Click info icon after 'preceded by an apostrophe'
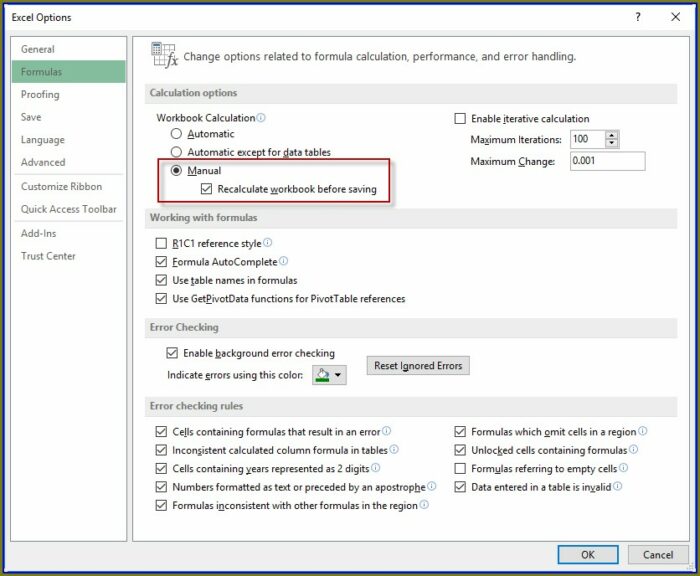Image resolution: width=700 pixels, height=576 pixels. pos(432,486)
